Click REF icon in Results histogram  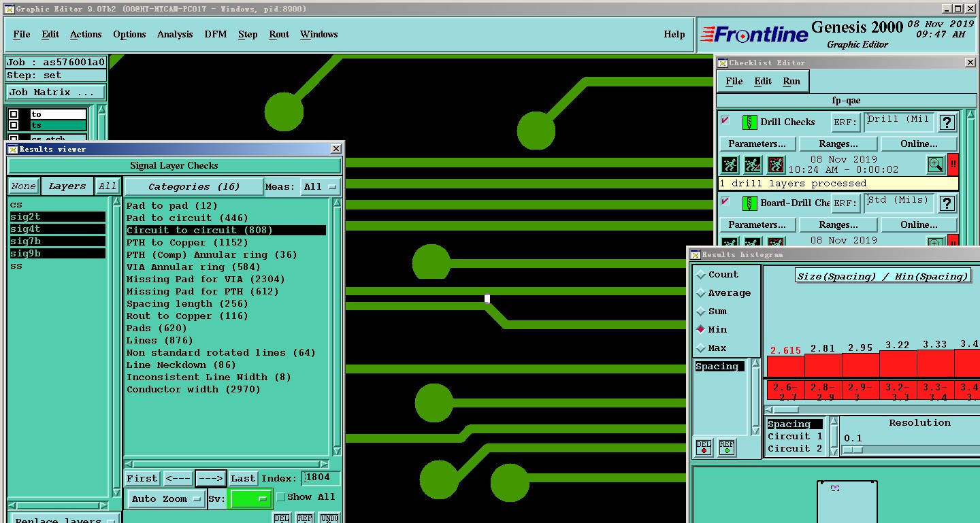[x=726, y=447]
